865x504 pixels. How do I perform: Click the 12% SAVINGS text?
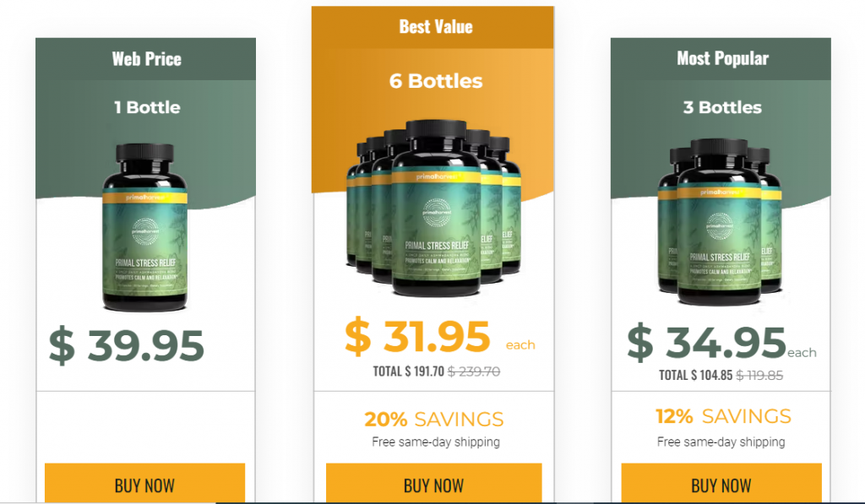(x=723, y=416)
